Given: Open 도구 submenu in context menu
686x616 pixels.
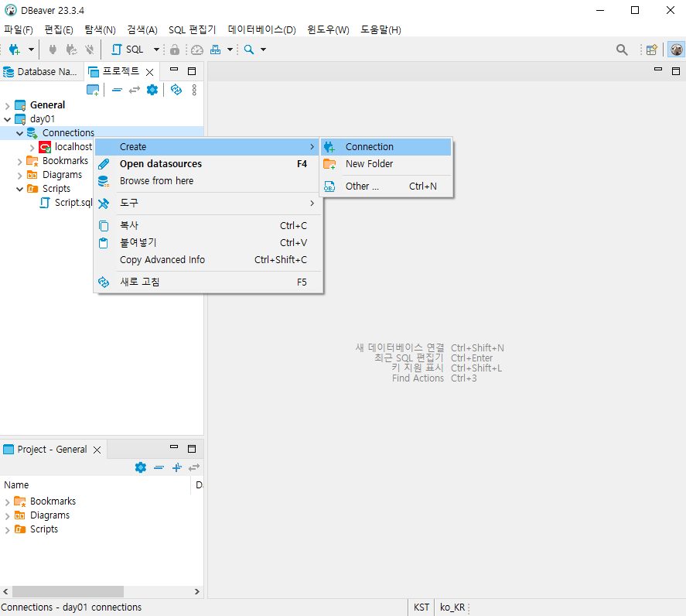Looking at the screenshot, I should click(206, 204).
